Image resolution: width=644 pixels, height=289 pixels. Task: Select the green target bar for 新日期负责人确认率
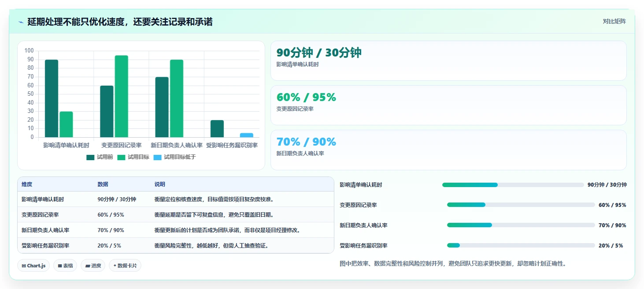[x=177, y=98]
